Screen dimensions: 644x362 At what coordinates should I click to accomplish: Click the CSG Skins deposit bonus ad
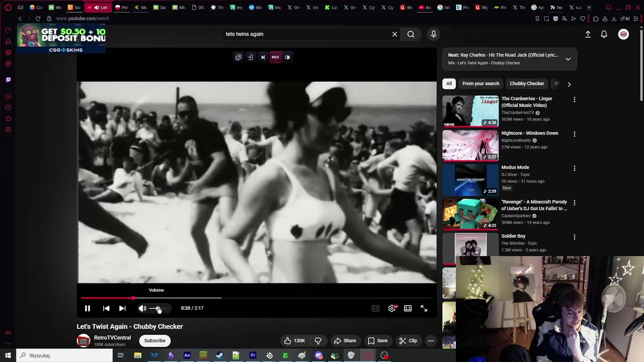tap(61, 38)
